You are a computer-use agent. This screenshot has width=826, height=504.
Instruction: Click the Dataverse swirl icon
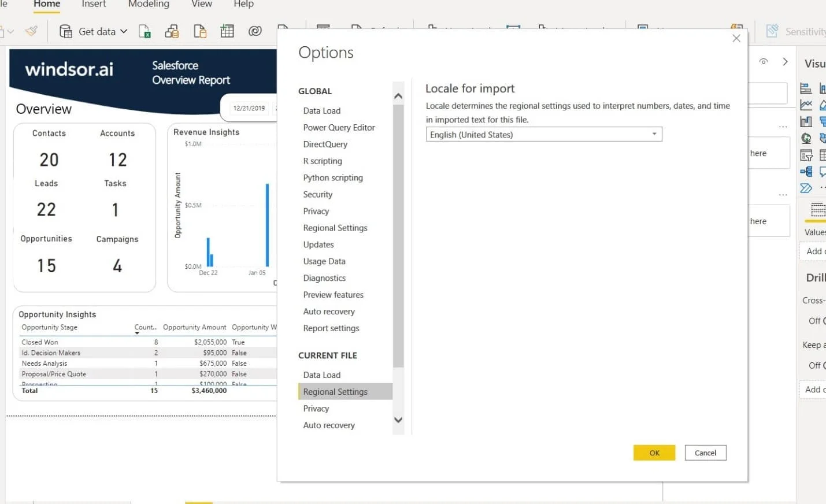click(255, 31)
